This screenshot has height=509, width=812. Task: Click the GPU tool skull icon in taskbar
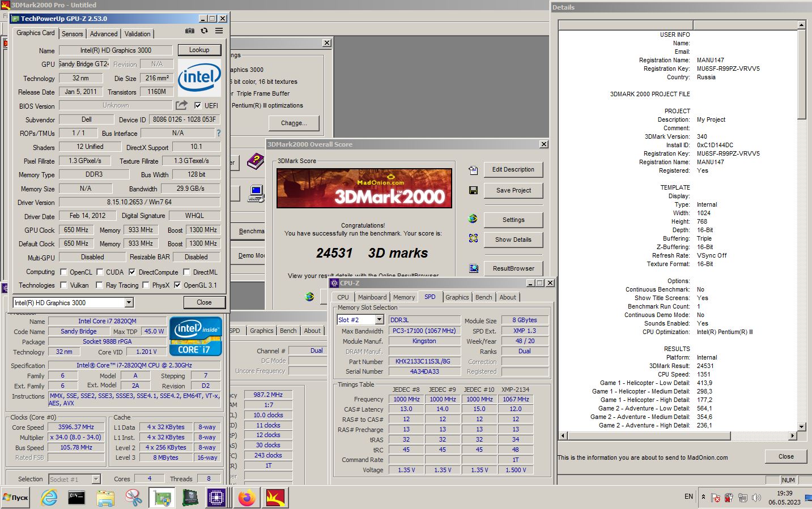[190, 498]
